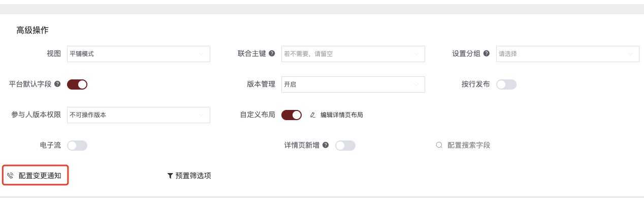
Task: Click the help icon beside 平台默认字段
Action: tap(57, 84)
